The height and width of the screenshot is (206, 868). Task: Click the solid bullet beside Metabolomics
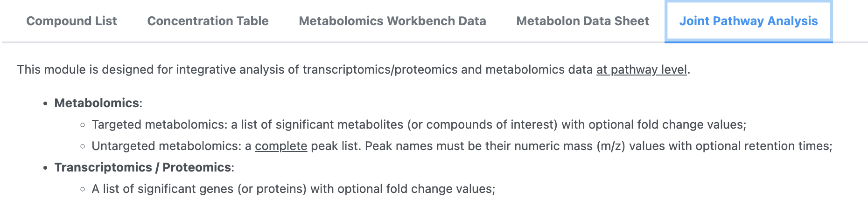click(x=45, y=103)
